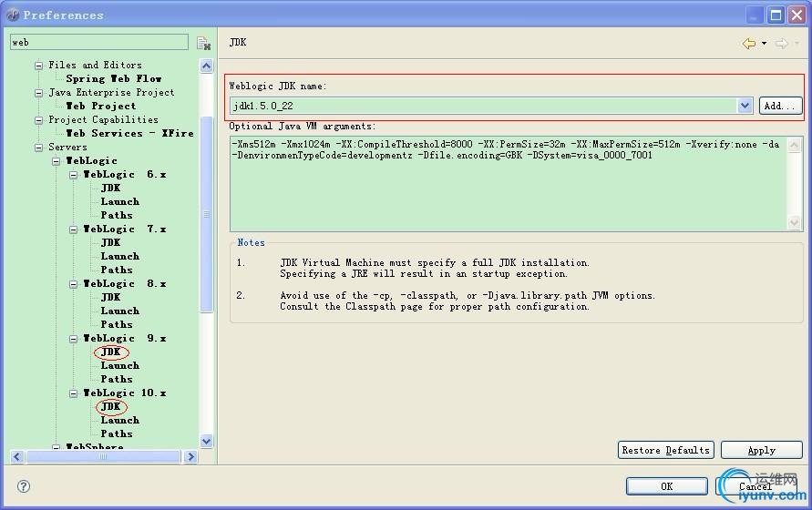
Task: Click the filter text field containing web
Action: point(99,43)
